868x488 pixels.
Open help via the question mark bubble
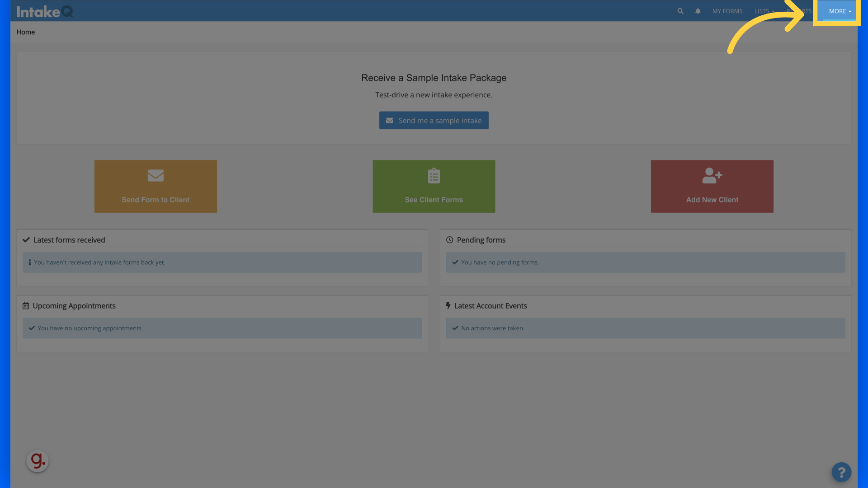[x=841, y=472]
